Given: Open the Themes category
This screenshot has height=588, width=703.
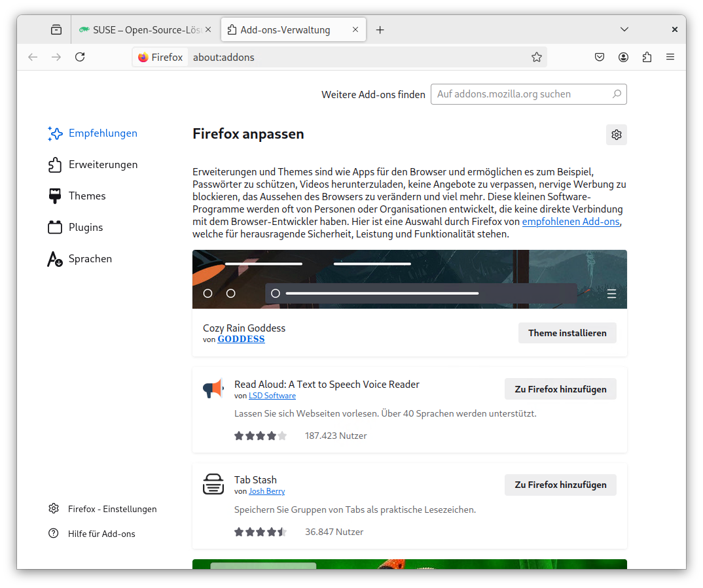Looking at the screenshot, I should (x=87, y=196).
